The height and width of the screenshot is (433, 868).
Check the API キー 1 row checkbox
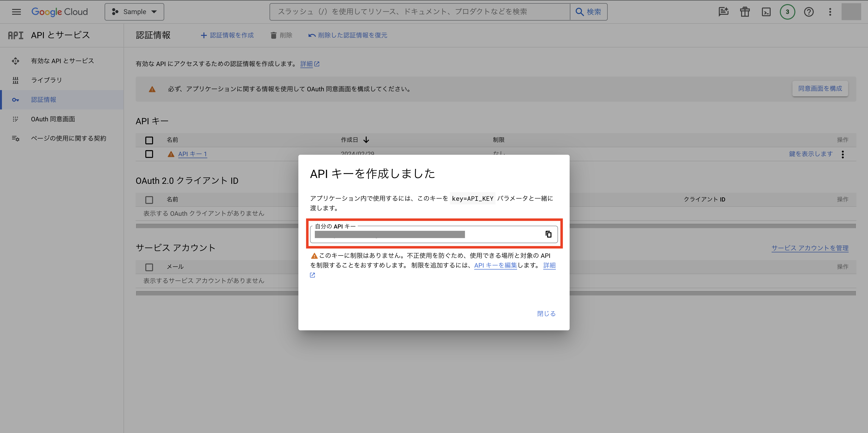pyautogui.click(x=149, y=154)
